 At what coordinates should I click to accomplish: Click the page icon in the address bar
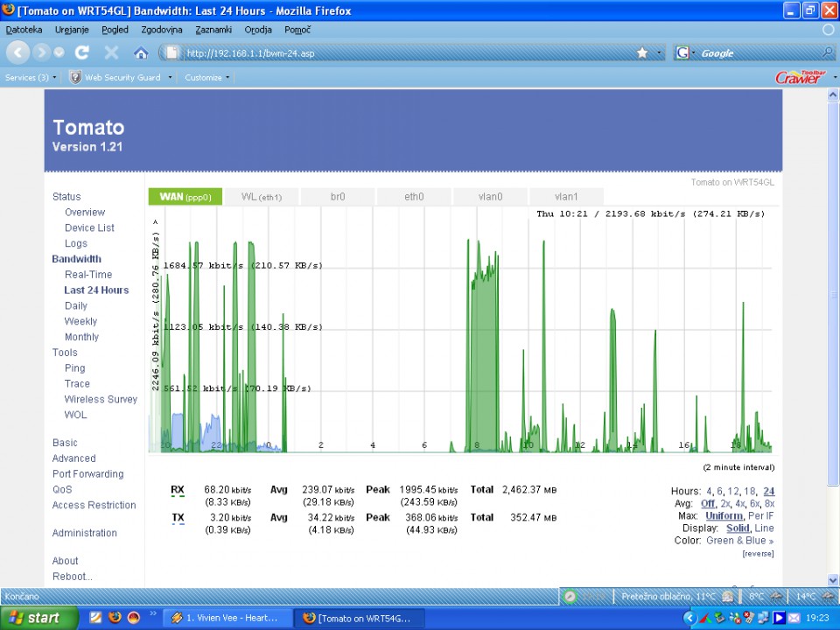coord(171,52)
